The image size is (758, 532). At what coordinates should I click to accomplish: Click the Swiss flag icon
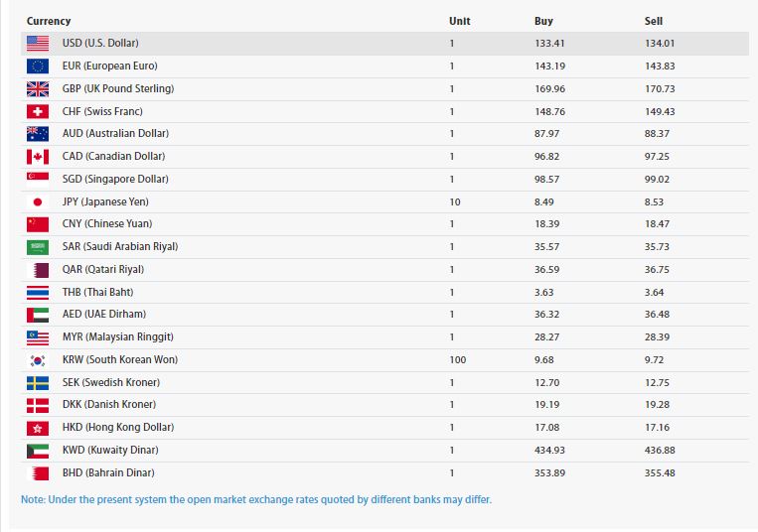coord(38,111)
